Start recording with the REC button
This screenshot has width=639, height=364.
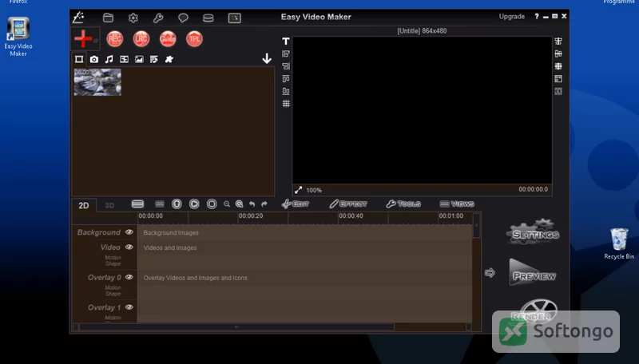(x=115, y=39)
